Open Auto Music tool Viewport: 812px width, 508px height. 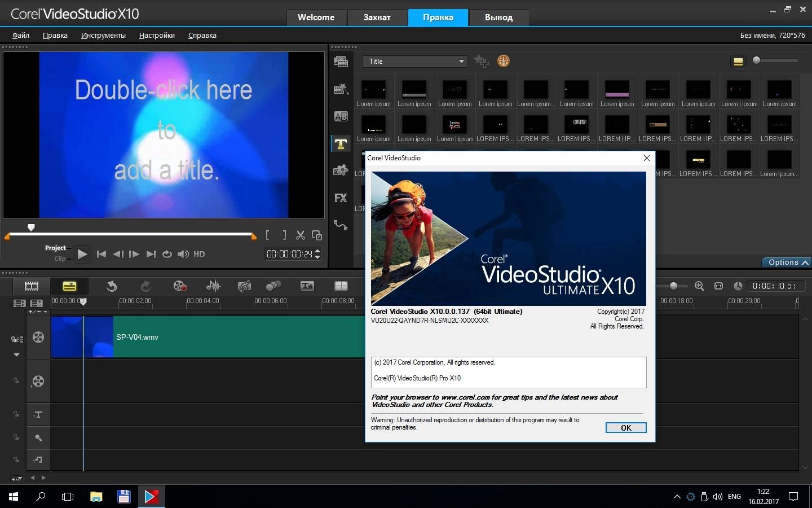click(x=244, y=286)
